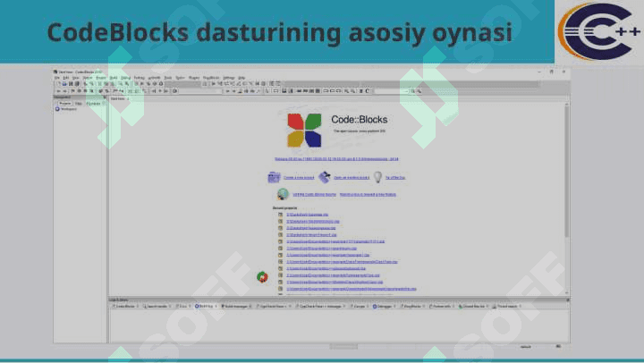Click the Open an existing project link
The width and height of the screenshot is (644, 363).
[352, 177]
